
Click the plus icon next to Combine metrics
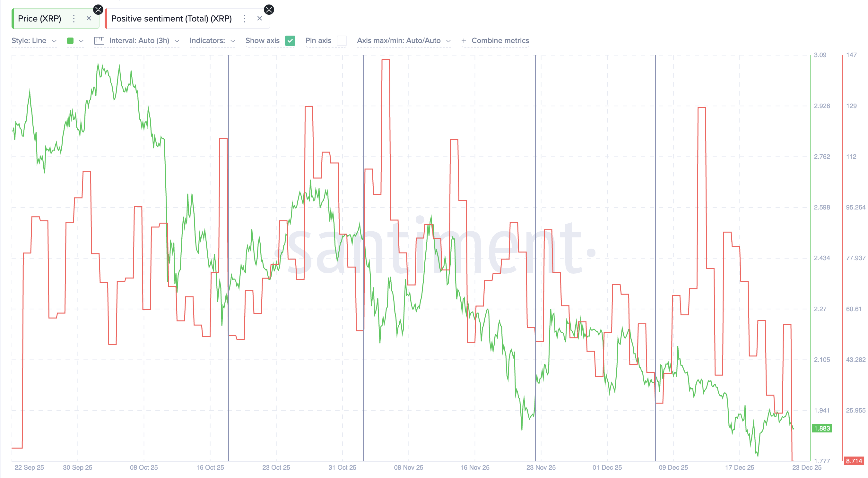click(464, 40)
